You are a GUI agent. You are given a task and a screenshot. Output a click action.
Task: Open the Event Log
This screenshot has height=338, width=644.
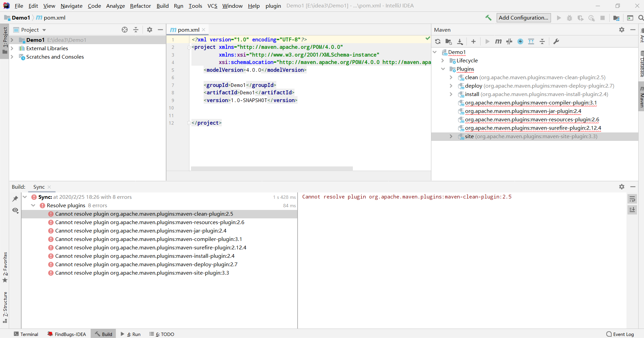pos(620,334)
